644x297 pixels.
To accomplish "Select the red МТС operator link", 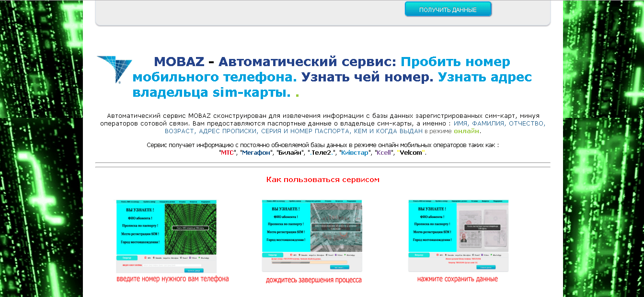I will click(227, 153).
